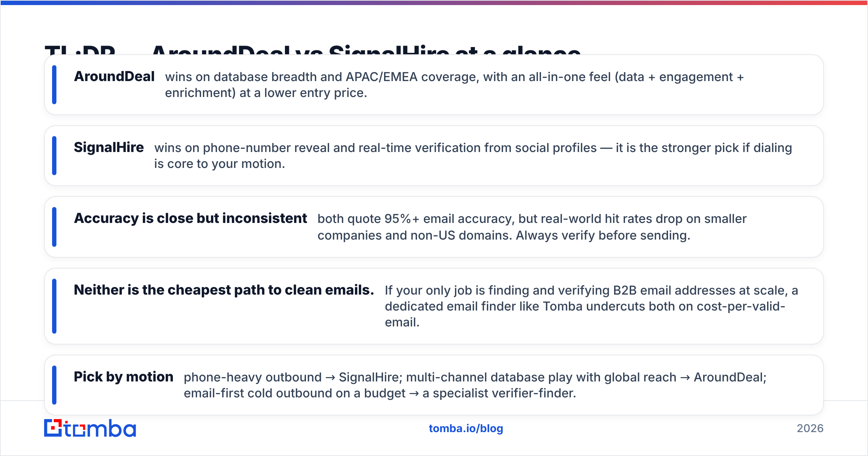This screenshot has height=456, width=868.
Task: Click the 95%+ email accuracy description
Action: coord(532,227)
